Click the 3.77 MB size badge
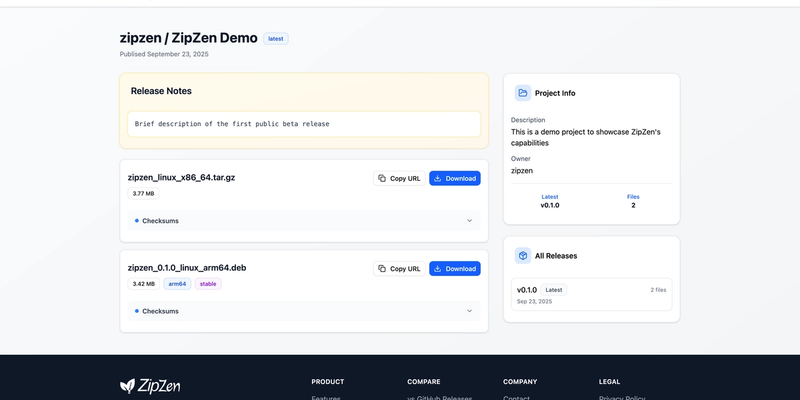The image size is (800, 400). [143, 193]
